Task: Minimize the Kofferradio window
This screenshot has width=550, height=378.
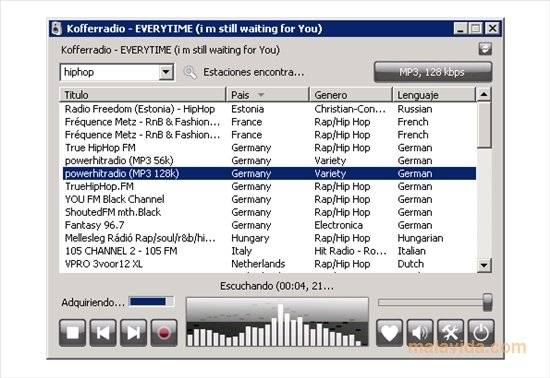Action: (x=460, y=28)
